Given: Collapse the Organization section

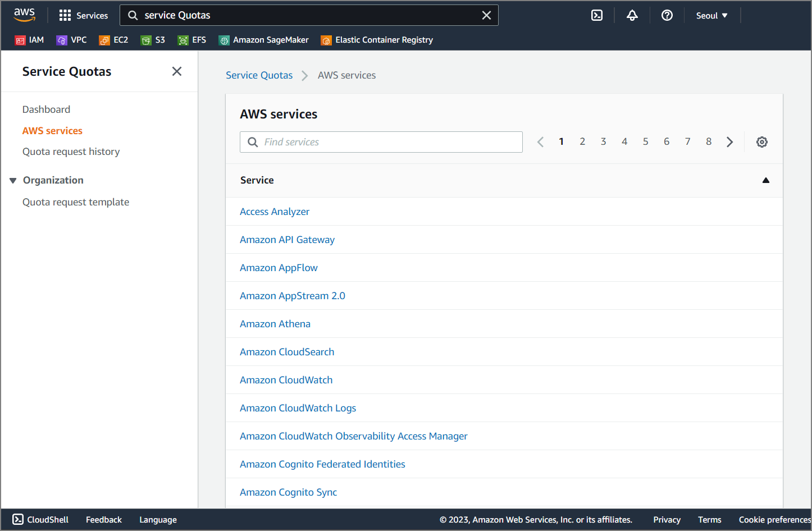Looking at the screenshot, I should point(13,180).
